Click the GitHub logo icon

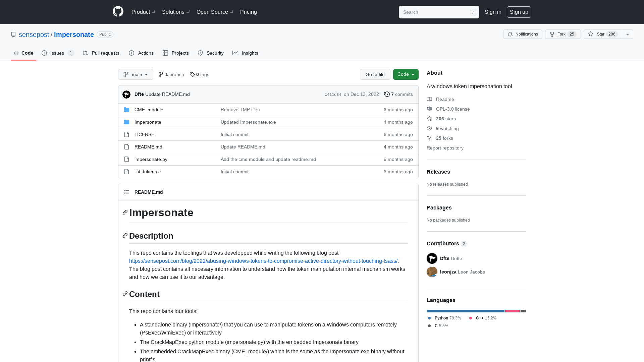(x=118, y=12)
